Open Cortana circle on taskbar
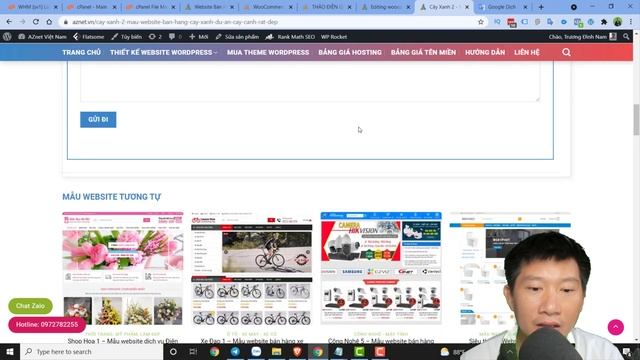The height and width of the screenshot is (360, 640). (x=173, y=351)
